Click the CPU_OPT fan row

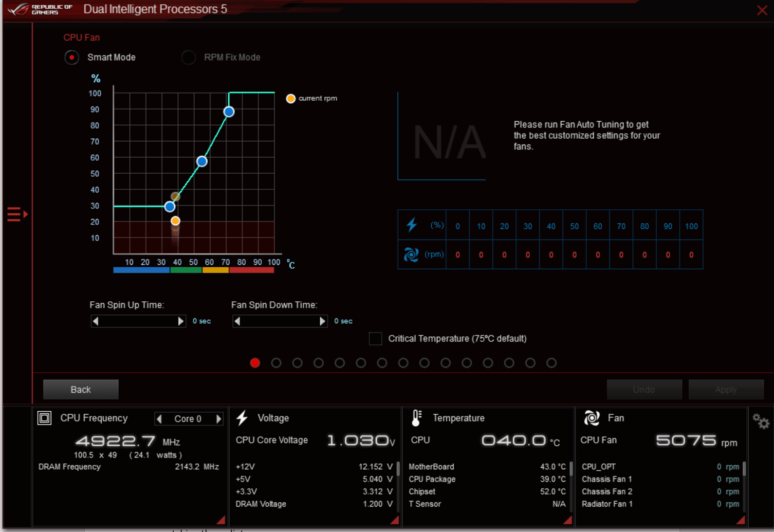click(x=661, y=467)
